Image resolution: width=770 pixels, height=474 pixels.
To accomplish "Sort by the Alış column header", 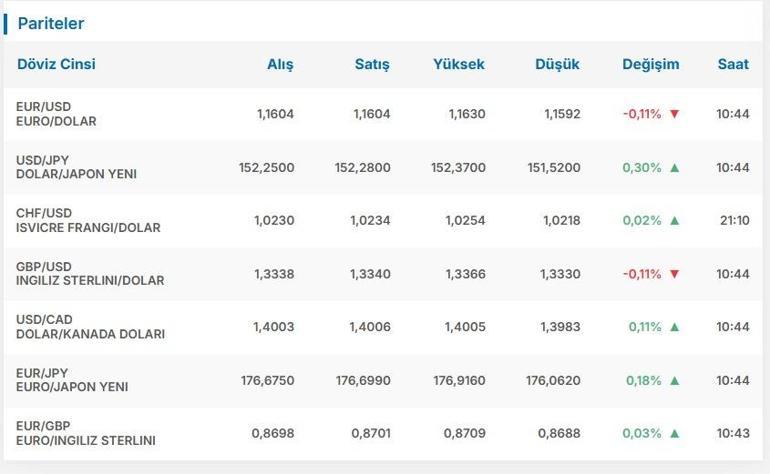I will pyautogui.click(x=280, y=64).
